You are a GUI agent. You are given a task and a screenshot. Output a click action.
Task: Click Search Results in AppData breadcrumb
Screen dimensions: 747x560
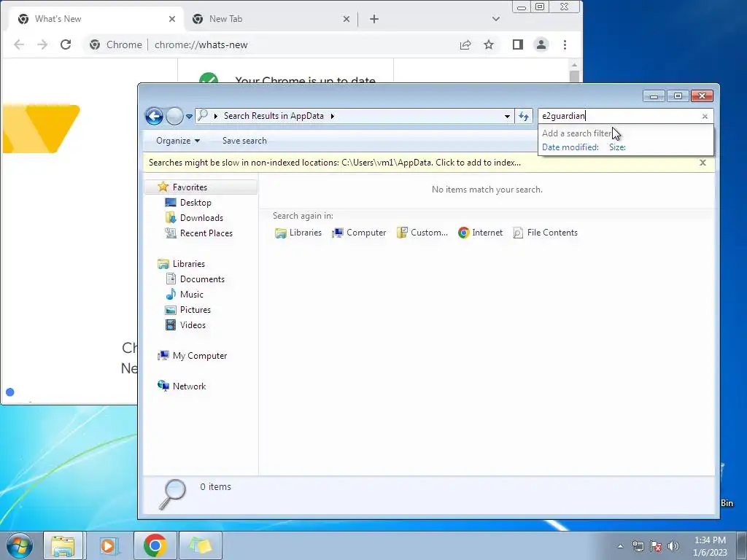coord(274,116)
